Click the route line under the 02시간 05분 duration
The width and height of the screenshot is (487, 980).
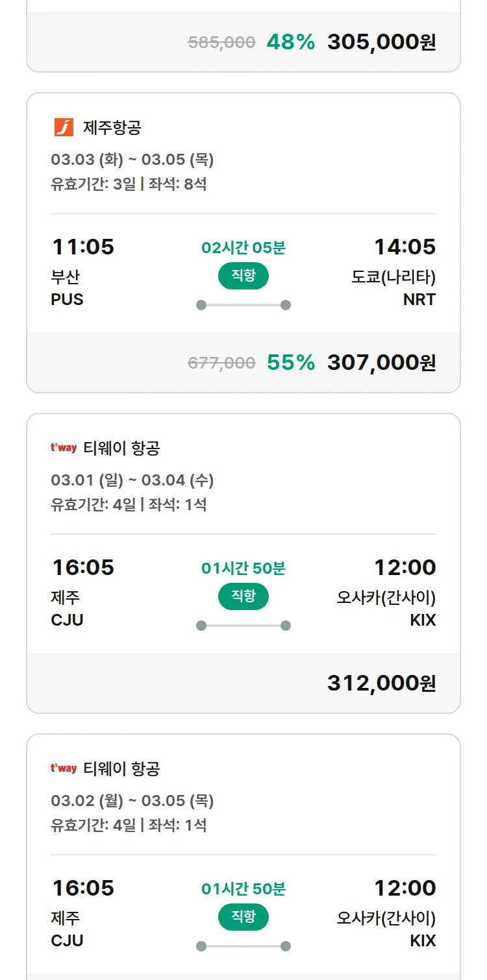[x=243, y=305]
